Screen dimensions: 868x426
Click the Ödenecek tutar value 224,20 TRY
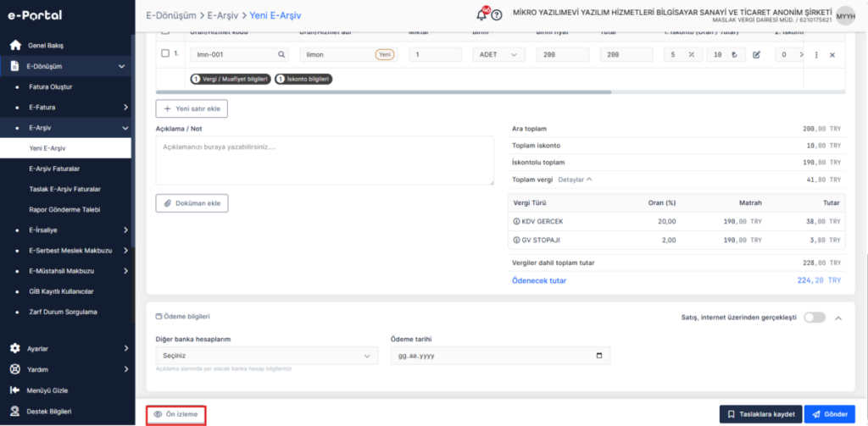tap(819, 280)
